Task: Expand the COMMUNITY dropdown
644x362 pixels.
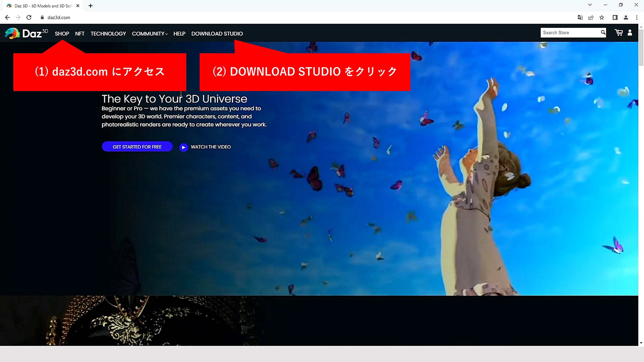Action: coord(150,33)
